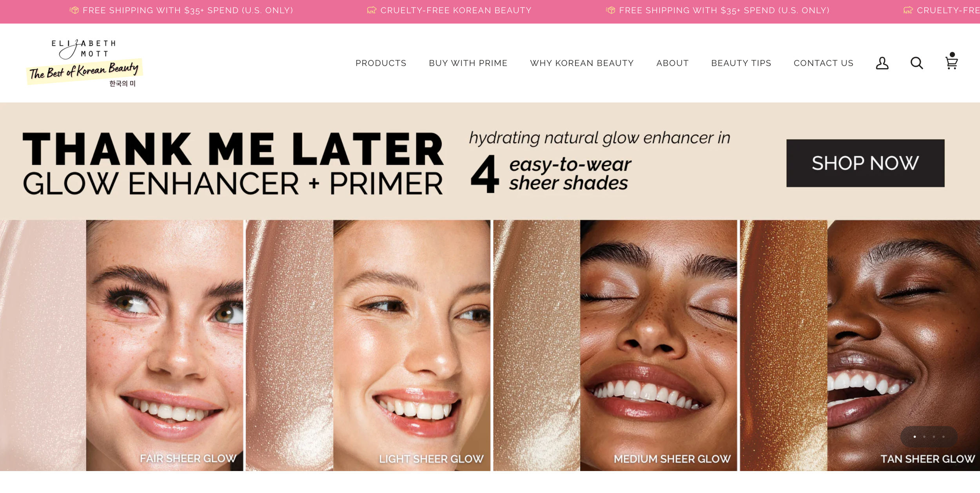
Task: Click the Elizabeth Mott logo
Action: tap(84, 63)
